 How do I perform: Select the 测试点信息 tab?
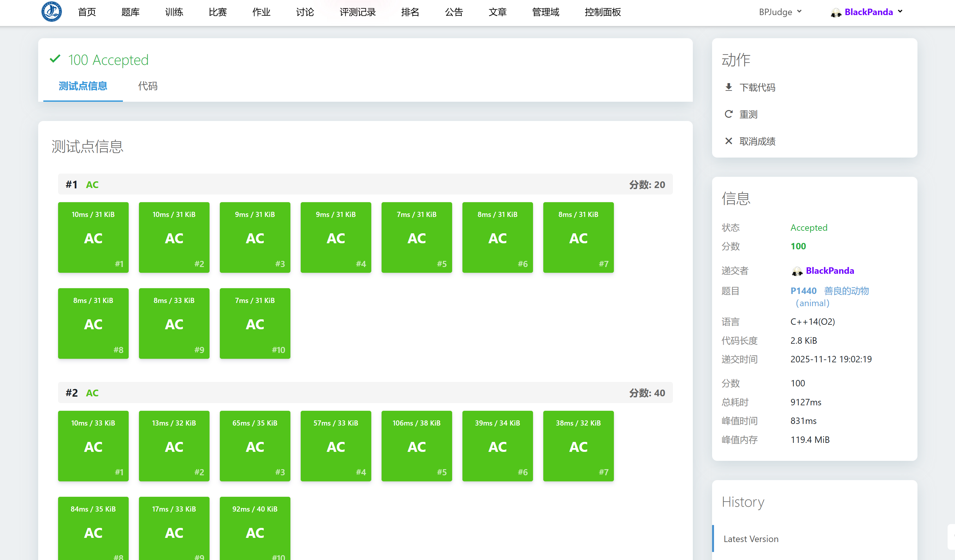tap(82, 86)
